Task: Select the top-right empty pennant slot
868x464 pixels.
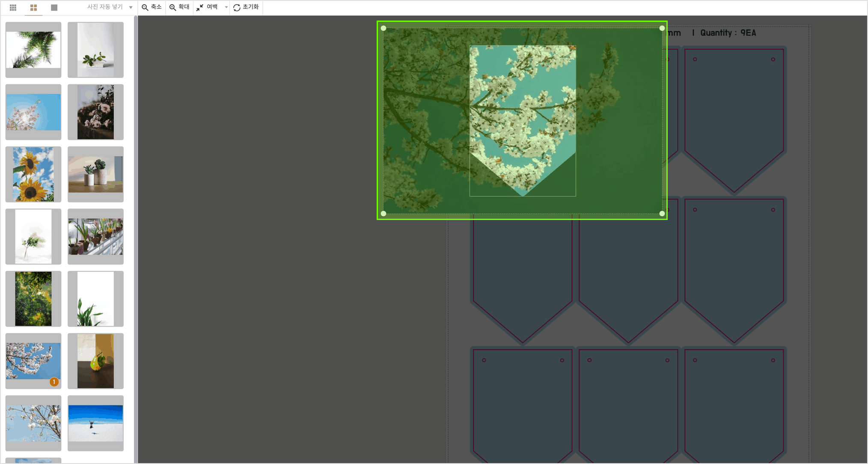Action: click(734, 120)
